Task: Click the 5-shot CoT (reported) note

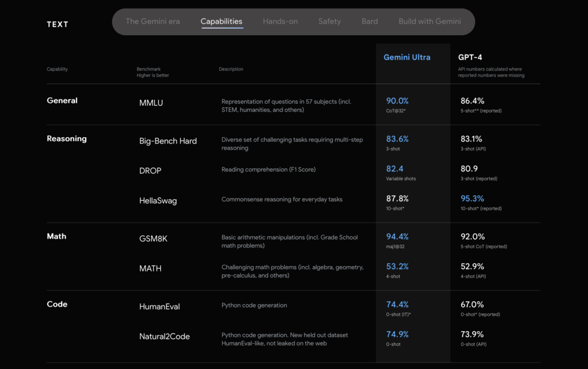Action: (x=483, y=247)
